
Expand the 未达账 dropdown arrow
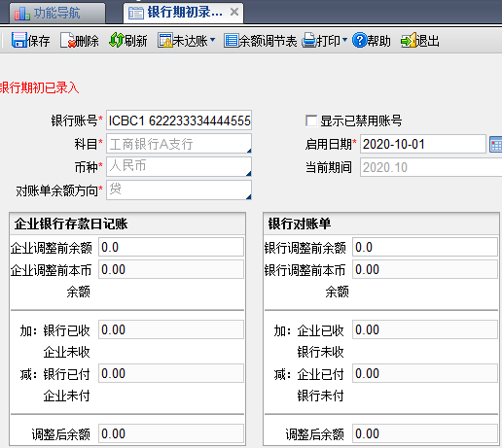213,40
